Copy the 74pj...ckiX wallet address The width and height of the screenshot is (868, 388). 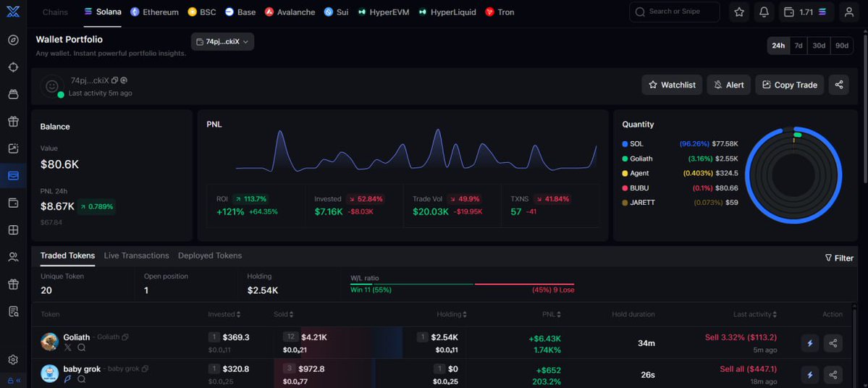(114, 80)
